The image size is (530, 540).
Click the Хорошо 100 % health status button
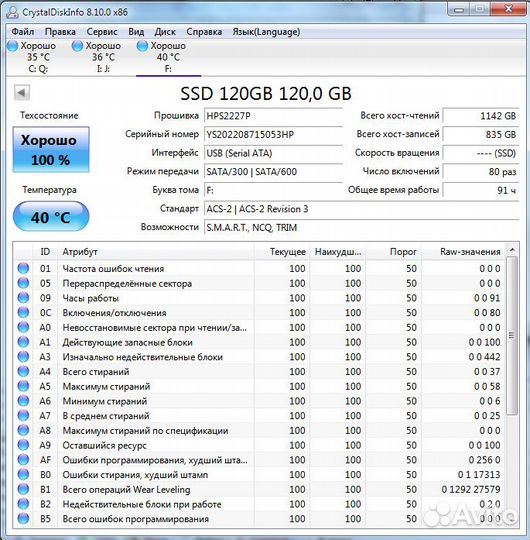click(x=51, y=149)
